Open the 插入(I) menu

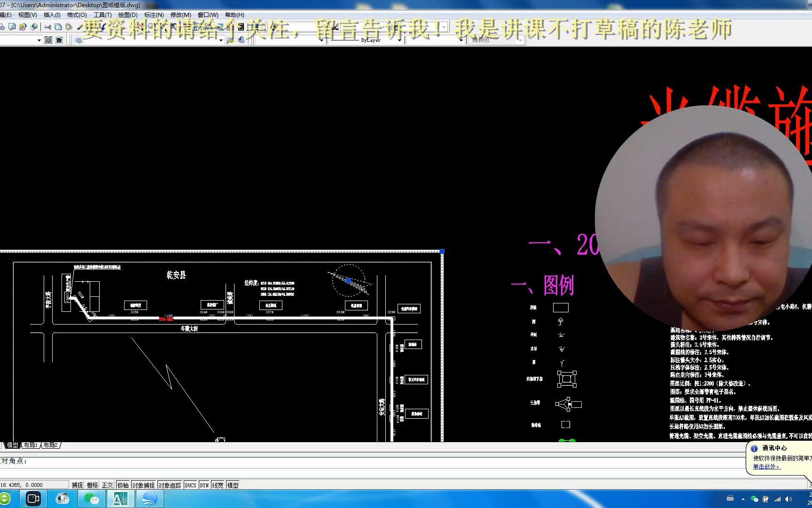click(x=52, y=15)
